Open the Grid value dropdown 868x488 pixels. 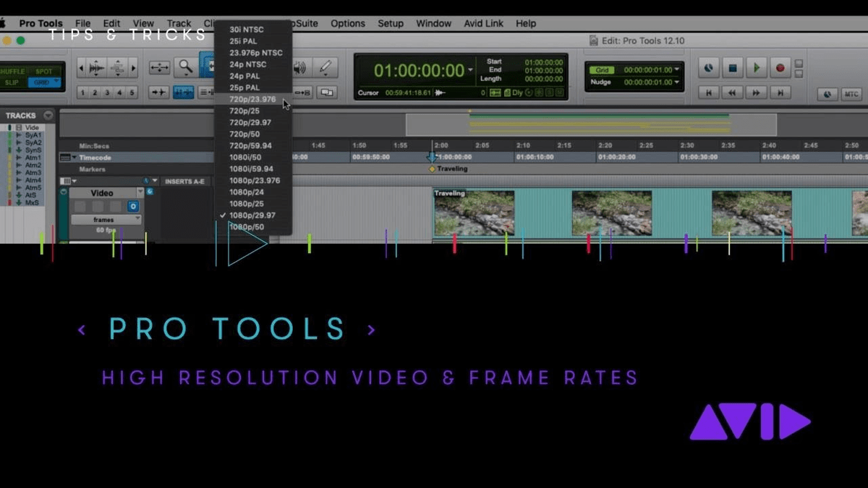pos(677,70)
